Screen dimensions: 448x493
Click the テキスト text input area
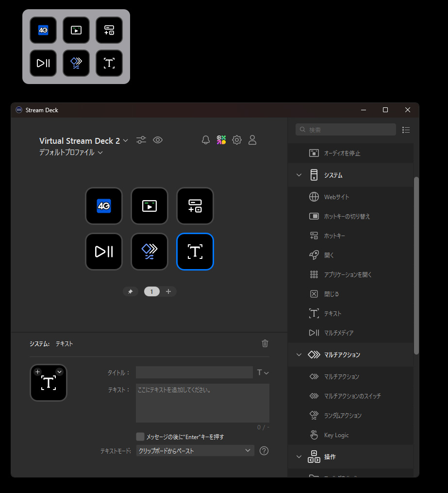point(202,403)
